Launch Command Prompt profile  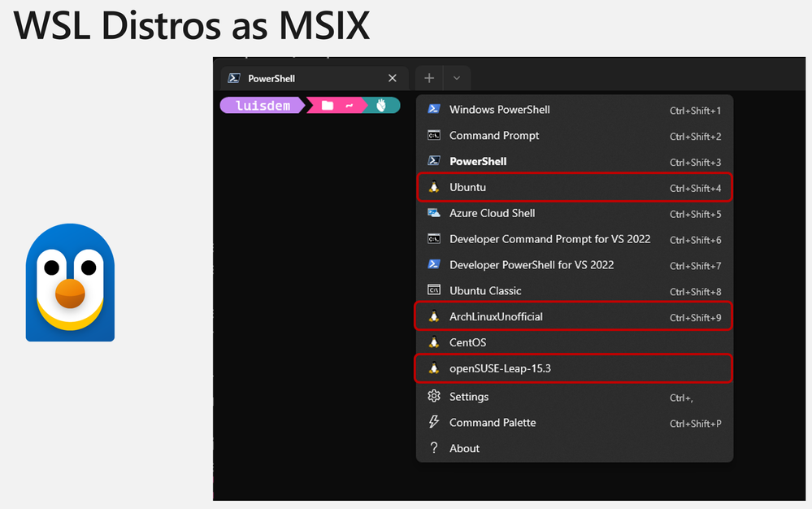point(575,136)
